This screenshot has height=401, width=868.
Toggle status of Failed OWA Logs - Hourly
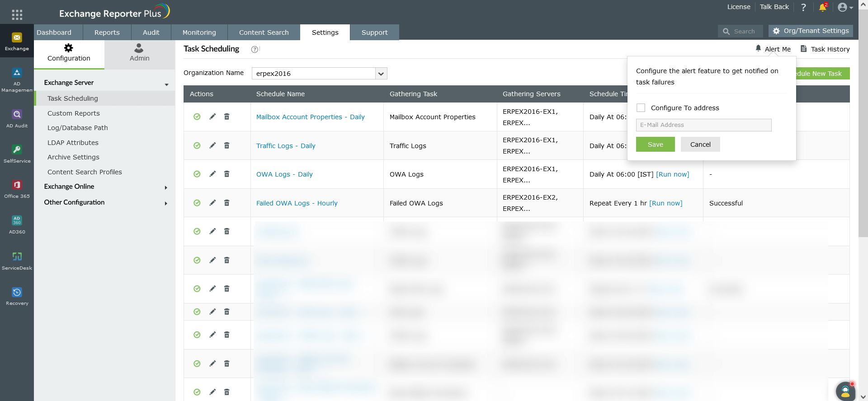tap(197, 203)
